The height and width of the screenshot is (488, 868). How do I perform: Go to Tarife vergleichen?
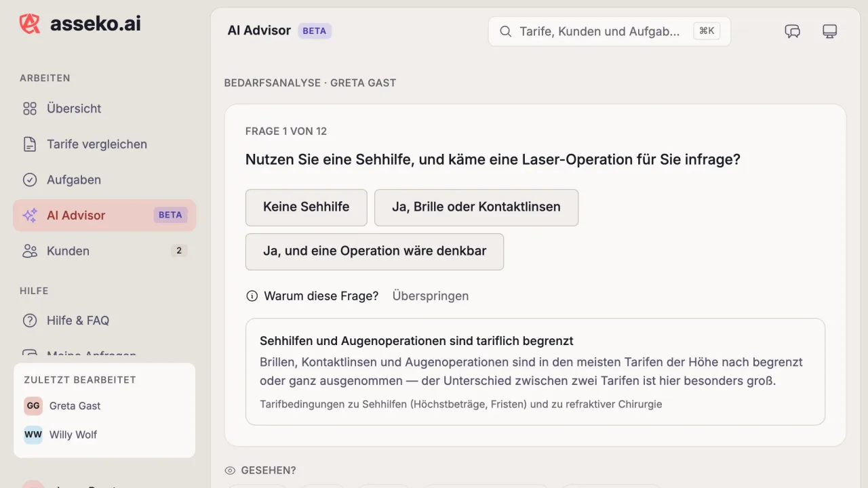pyautogui.click(x=104, y=144)
